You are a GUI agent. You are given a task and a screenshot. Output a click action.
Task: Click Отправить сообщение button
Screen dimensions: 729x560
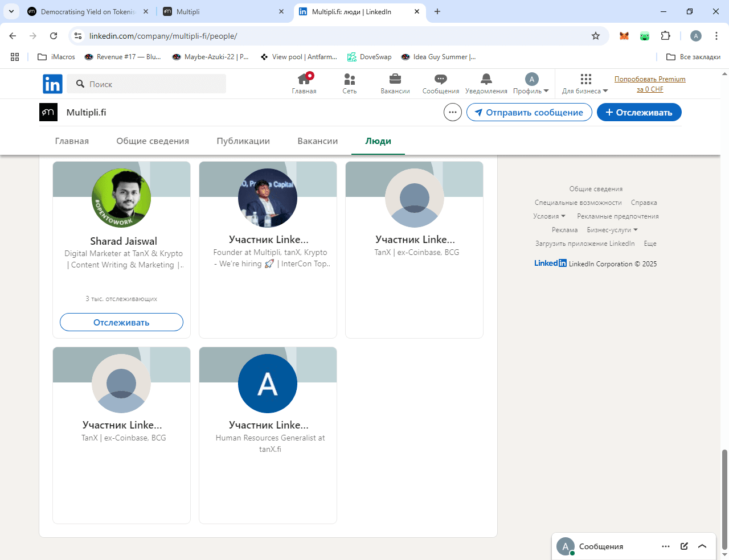pyautogui.click(x=529, y=112)
